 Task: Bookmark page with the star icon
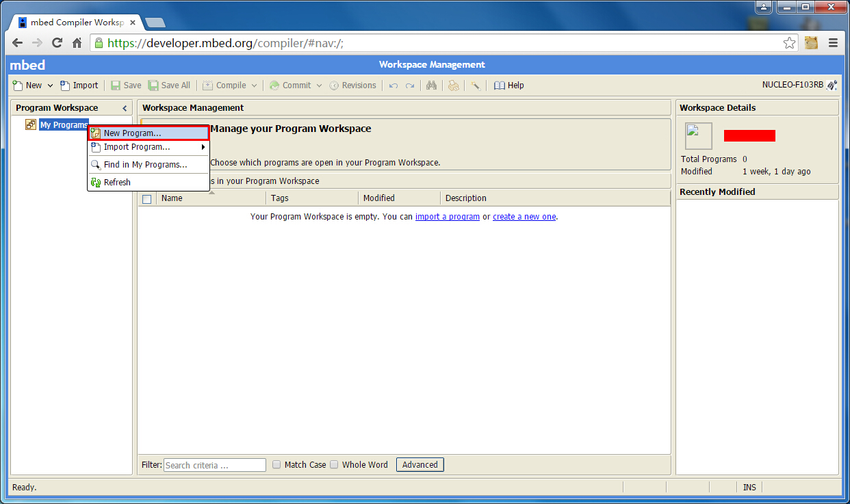(789, 42)
